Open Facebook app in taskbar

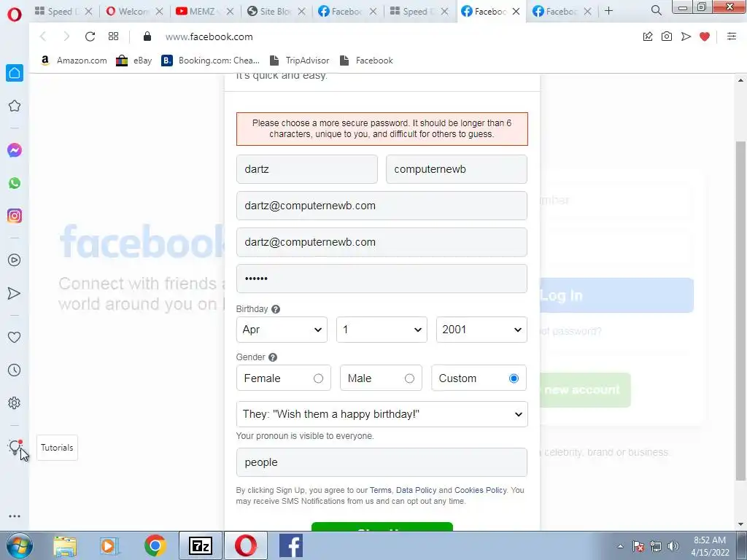click(x=290, y=545)
